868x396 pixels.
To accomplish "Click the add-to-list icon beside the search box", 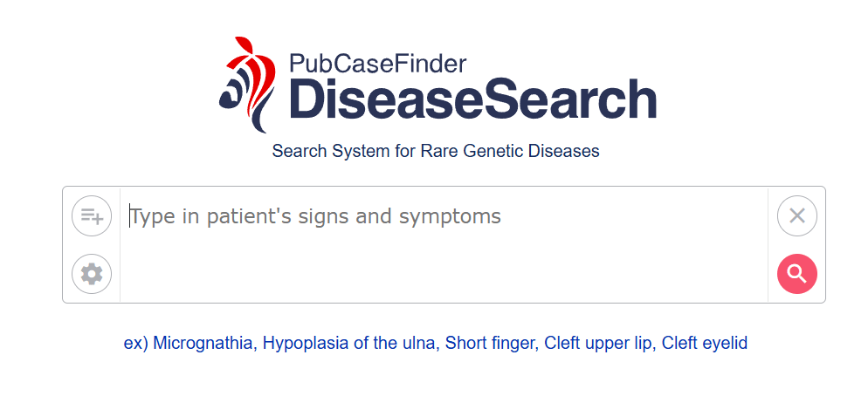I will [92, 215].
